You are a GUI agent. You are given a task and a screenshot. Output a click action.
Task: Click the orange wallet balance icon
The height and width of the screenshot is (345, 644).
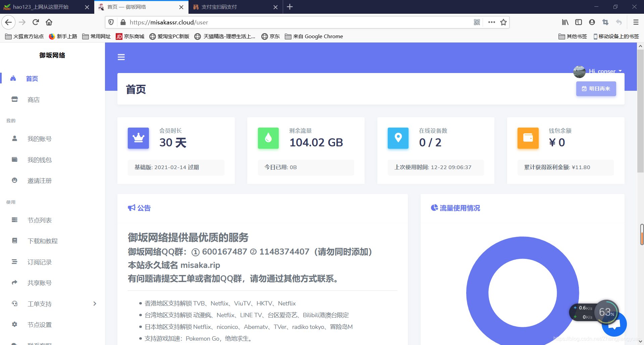528,138
